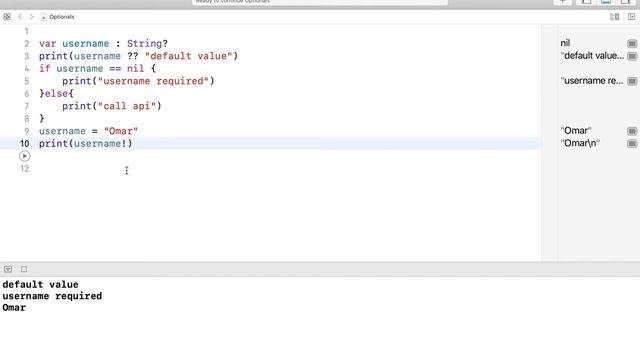This screenshot has height=360, width=640.
Task: Select the Optionals breadcrumb in the jump bar
Action: (58, 17)
